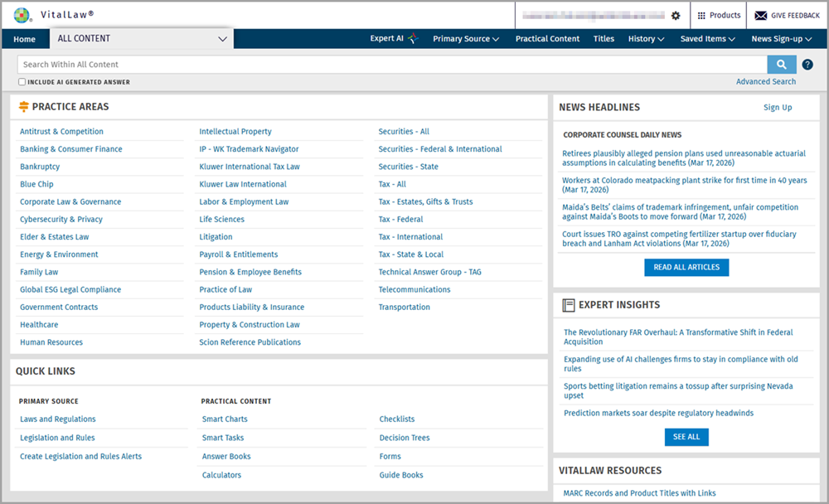
Task: Open Labor & Employment Law link
Action: point(244,201)
